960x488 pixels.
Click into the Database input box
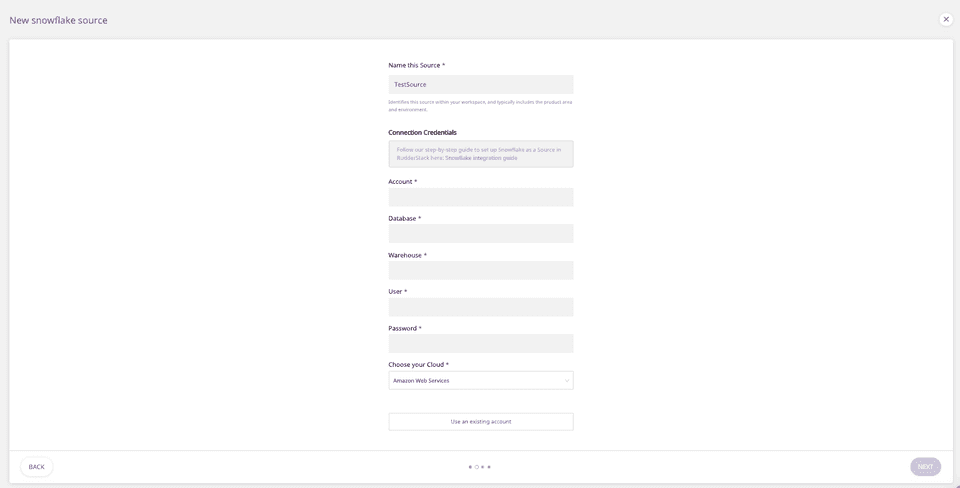[x=480, y=234]
